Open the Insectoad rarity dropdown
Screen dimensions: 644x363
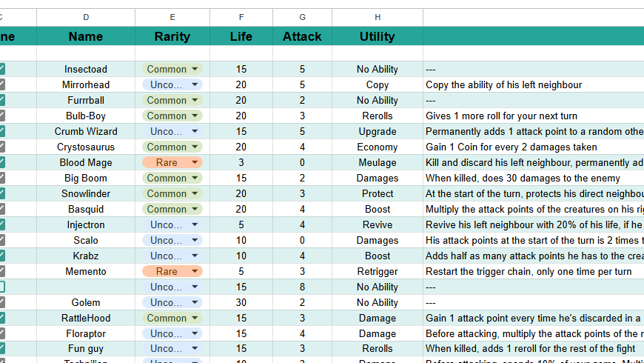coord(195,69)
